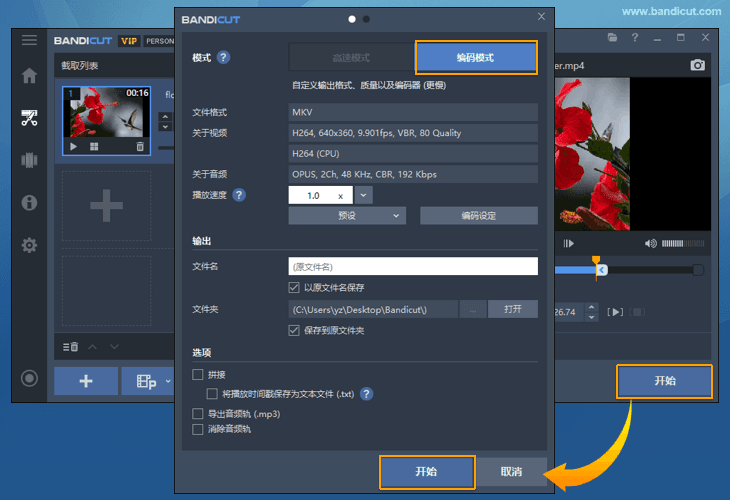
Task: Enable save timestamps as .txt checkbox
Action: click(x=212, y=394)
